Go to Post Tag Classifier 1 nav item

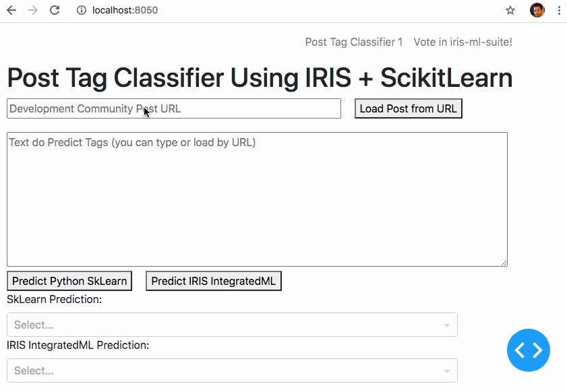(x=354, y=42)
